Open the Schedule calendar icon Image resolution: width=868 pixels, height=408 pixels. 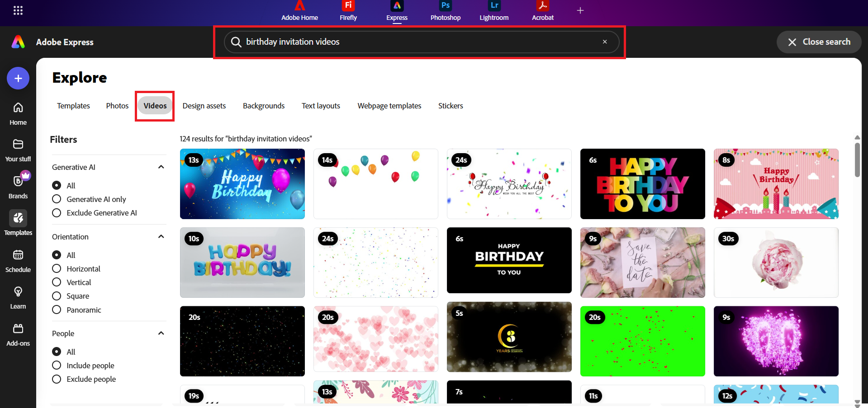[18, 260]
